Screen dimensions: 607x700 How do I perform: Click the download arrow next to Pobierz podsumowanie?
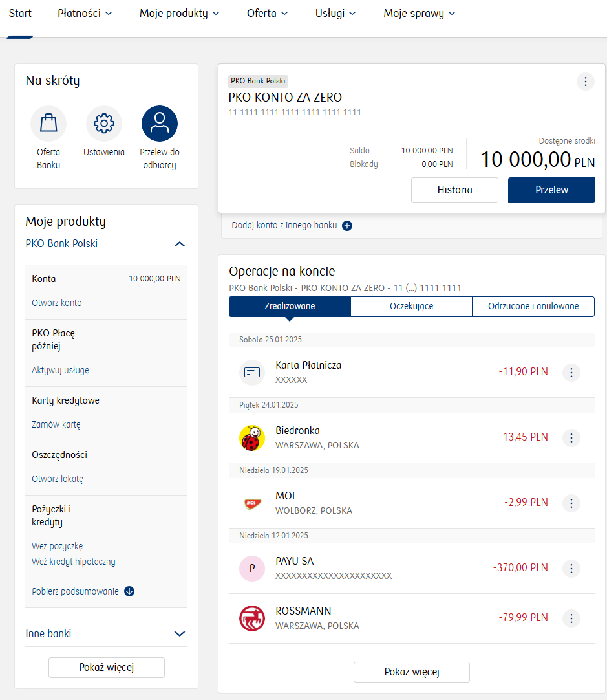coord(129,591)
